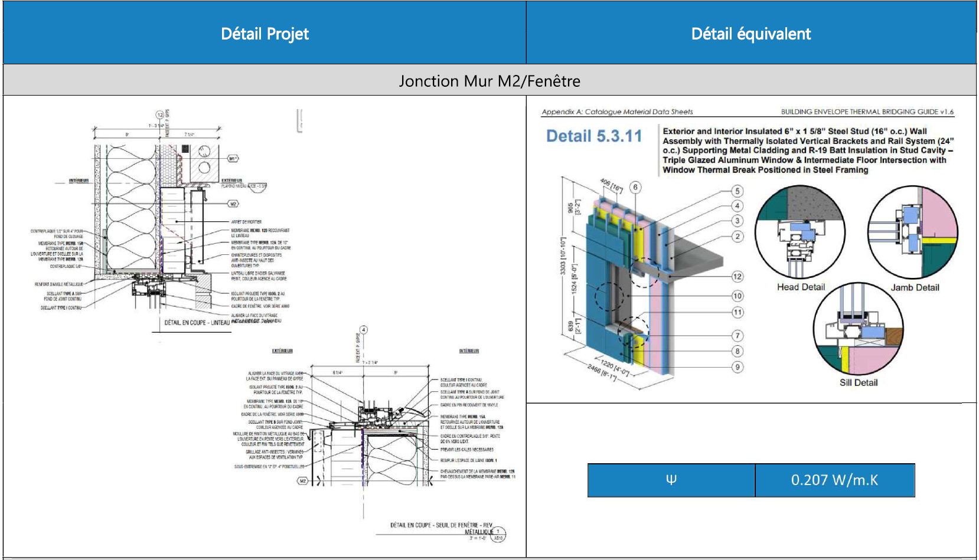Click the Jamb Detail circular thumbnail
Screen dimensions: 979x560
[x=912, y=232]
